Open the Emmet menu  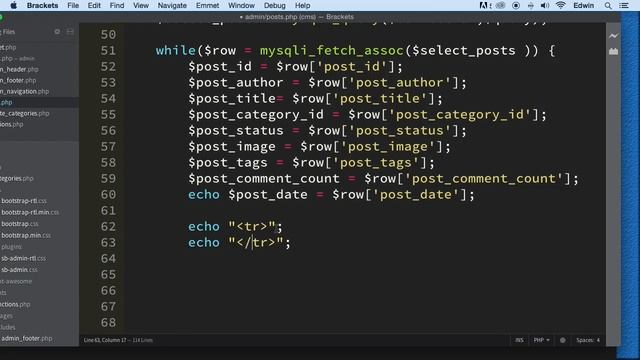[x=207, y=5]
